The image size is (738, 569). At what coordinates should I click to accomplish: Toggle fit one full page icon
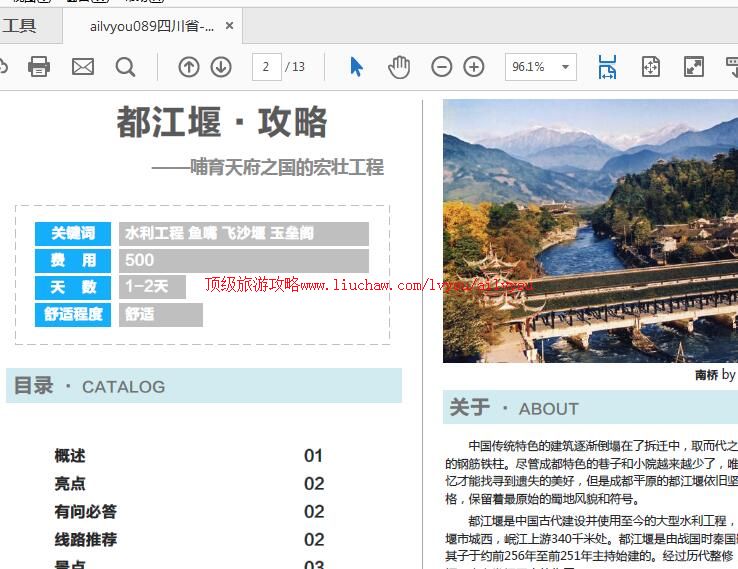tap(651, 67)
